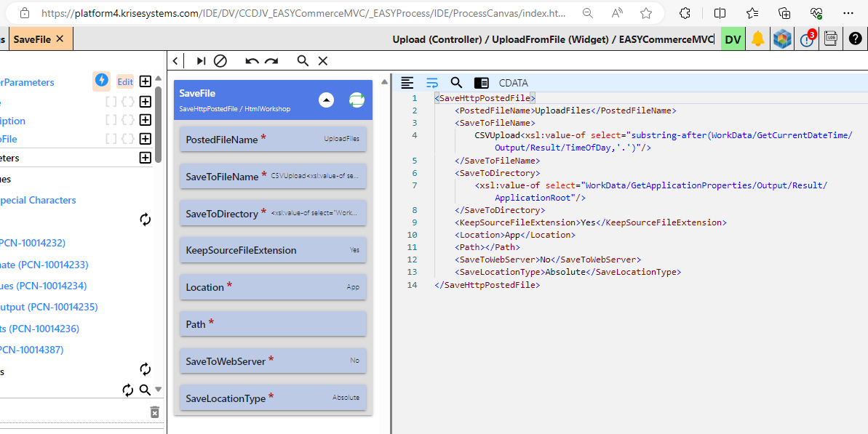Click the refresh icon left of the search magnifier
The width and height of the screenshot is (868, 434).
[x=128, y=390]
